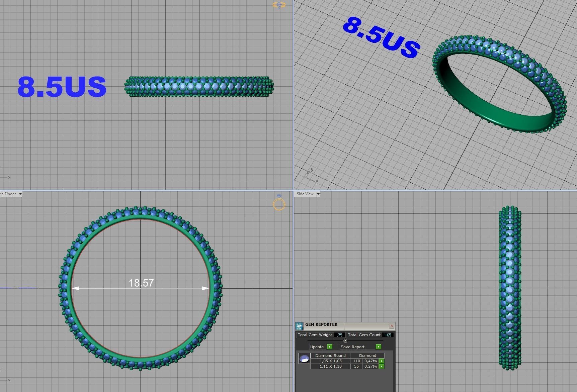Click the Total Gem Weight value ,75
577x392 pixels.
pos(339,335)
